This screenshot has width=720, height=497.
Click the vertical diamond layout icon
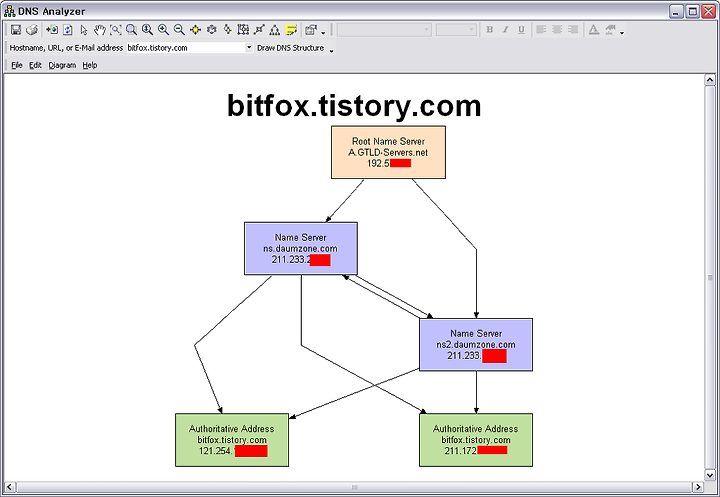(227, 30)
